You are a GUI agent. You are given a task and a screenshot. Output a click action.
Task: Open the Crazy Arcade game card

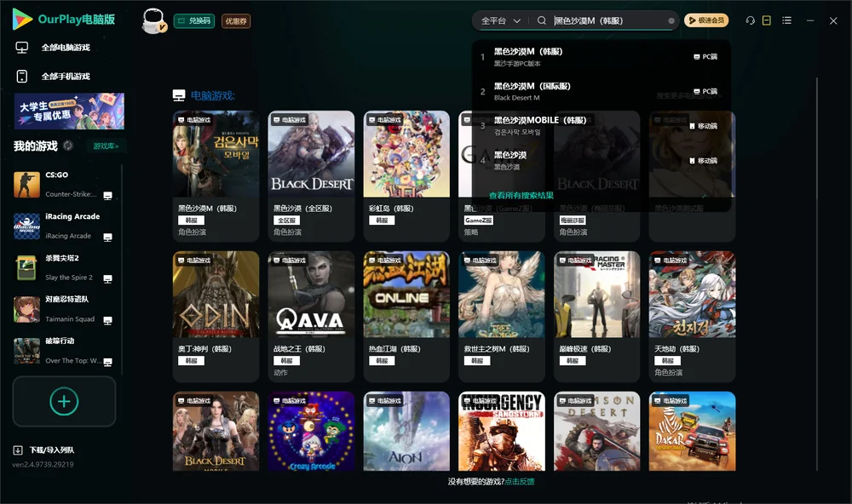coord(311,432)
